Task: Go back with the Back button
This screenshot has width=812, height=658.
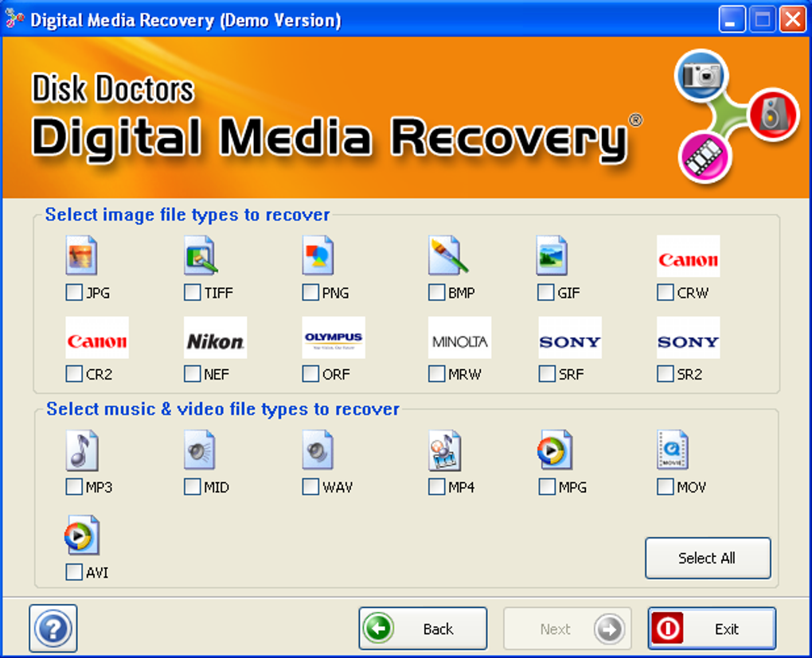Action: coord(423,629)
